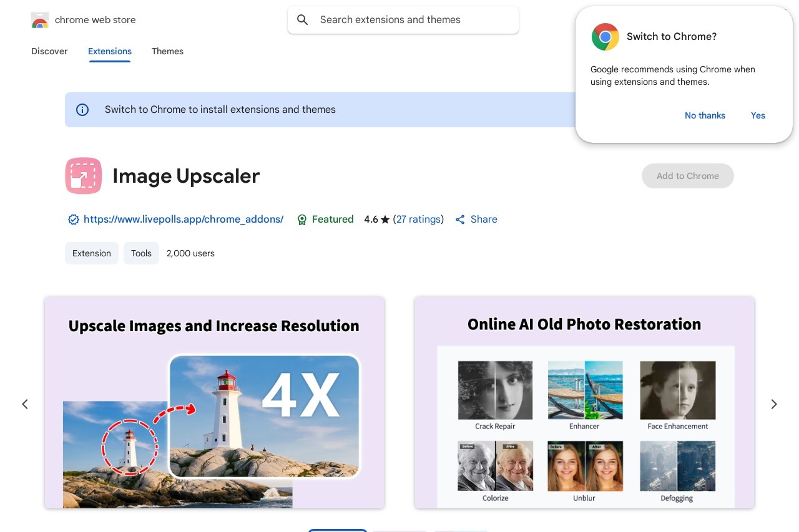This screenshot has width=799, height=532.
Task: Click the Face Enhancement caption
Action: coord(678,427)
